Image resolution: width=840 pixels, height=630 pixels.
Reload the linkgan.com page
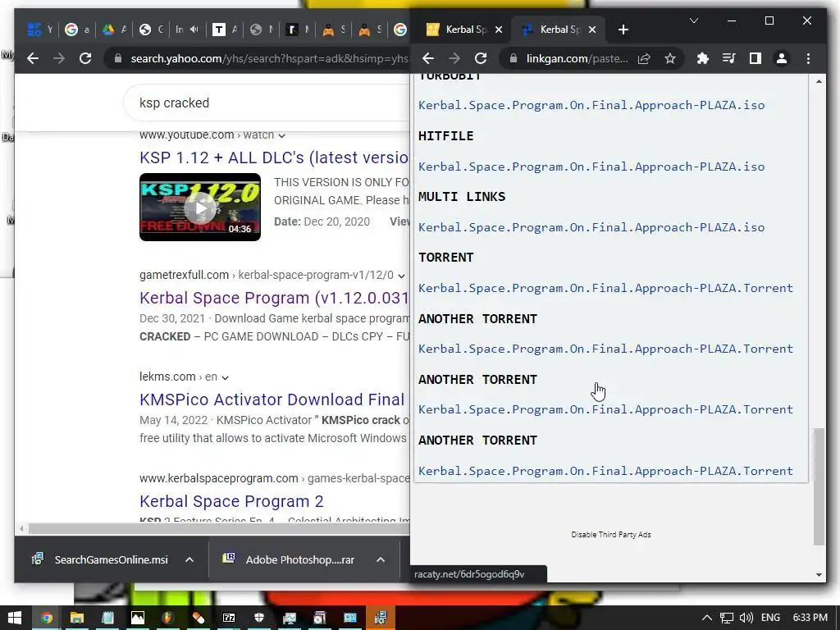(x=481, y=58)
